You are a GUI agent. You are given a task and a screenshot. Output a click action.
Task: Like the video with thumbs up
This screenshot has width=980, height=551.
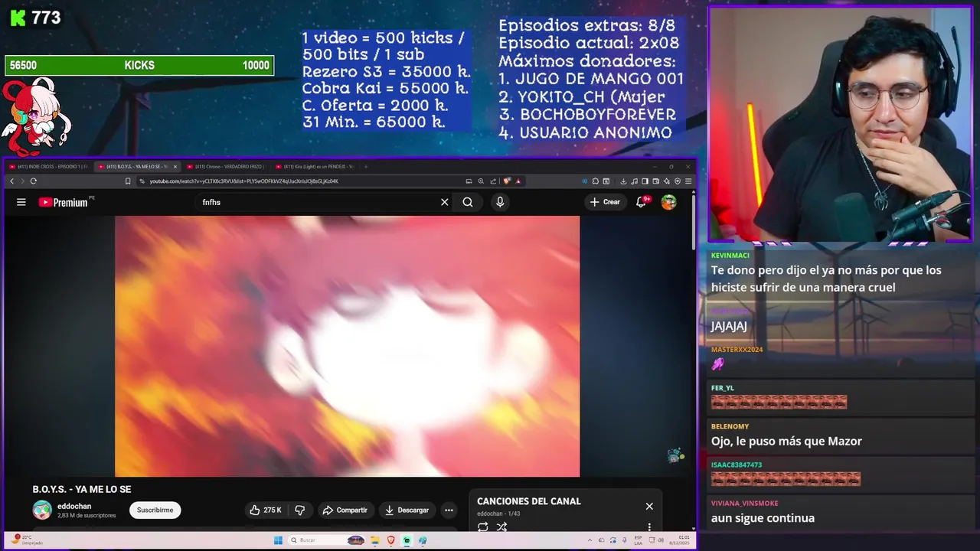[265, 510]
